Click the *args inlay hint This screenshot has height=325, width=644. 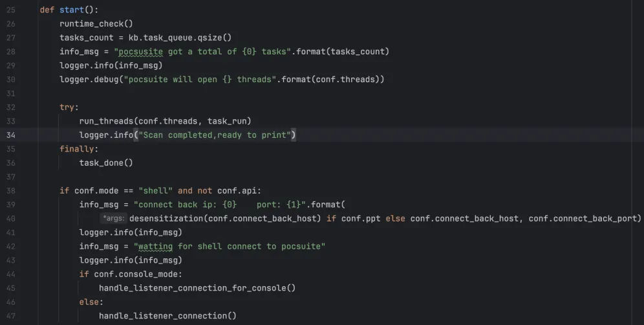114,219
